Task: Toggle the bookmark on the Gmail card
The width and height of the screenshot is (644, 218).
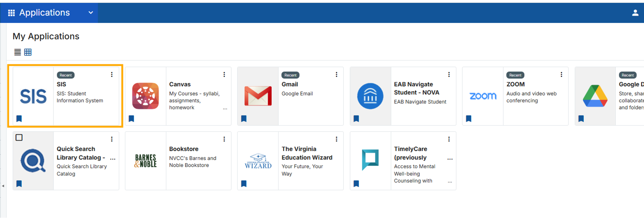Action: pos(244,119)
